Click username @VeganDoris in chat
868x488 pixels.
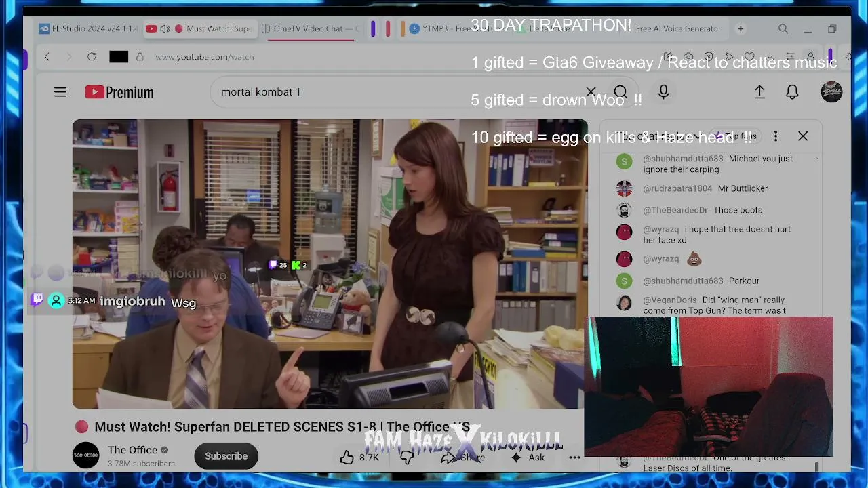(x=670, y=300)
